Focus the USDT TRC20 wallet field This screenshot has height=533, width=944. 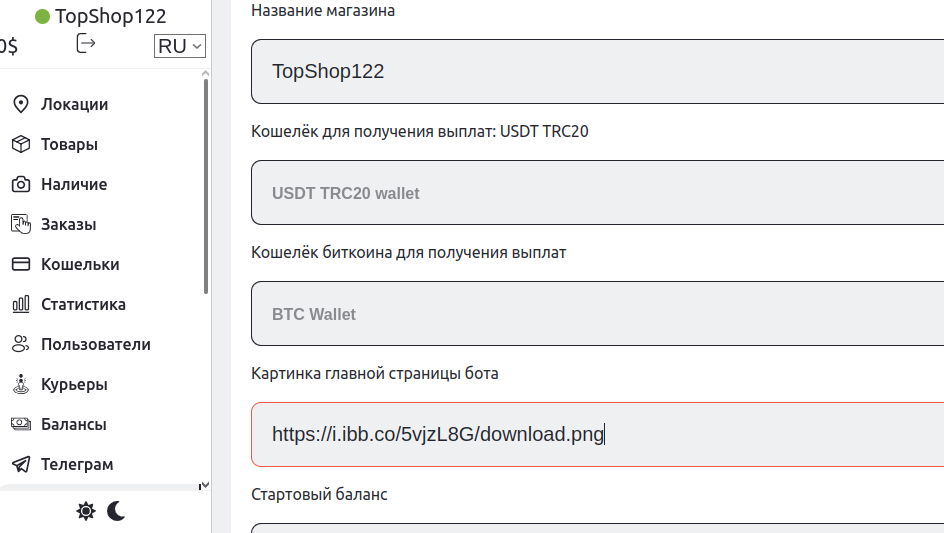pyautogui.click(x=597, y=193)
